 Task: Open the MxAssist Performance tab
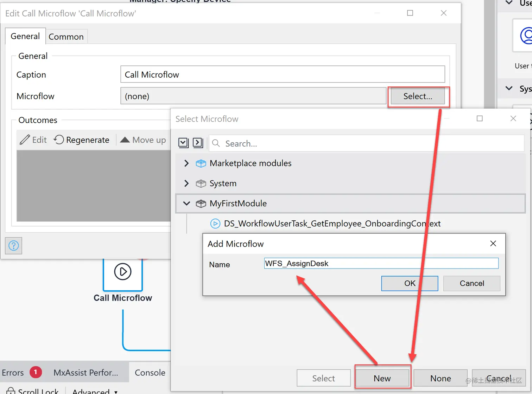click(86, 373)
